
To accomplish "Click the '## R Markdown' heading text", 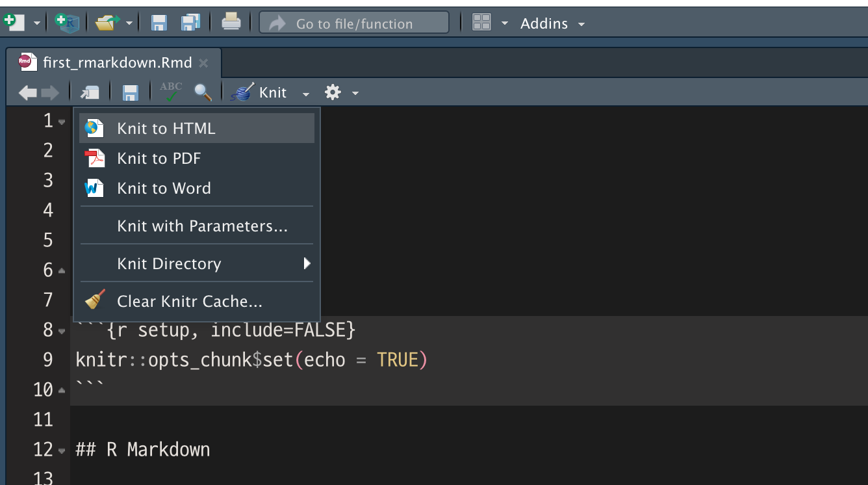I will (x=143, y=449).
